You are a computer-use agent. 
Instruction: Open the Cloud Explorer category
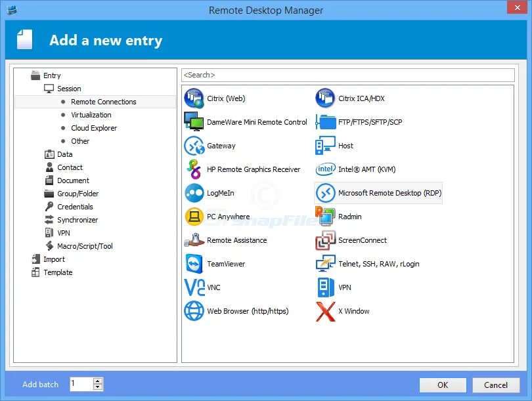[x=94, y=128]
